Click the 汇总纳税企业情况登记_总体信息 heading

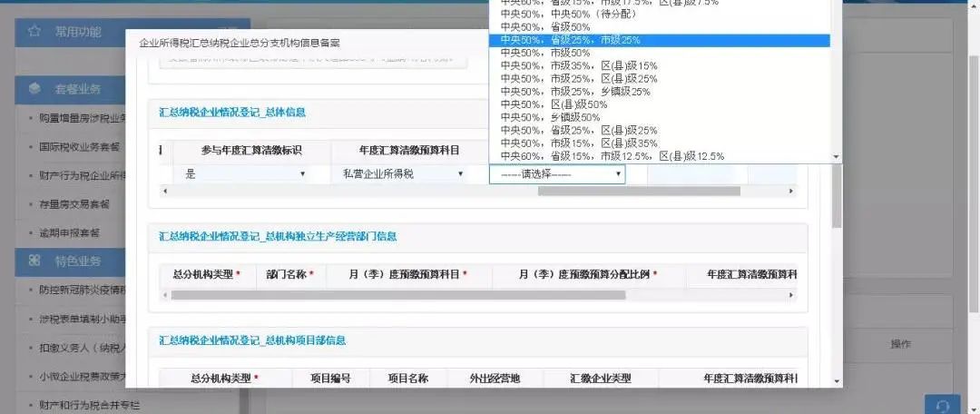232,113
